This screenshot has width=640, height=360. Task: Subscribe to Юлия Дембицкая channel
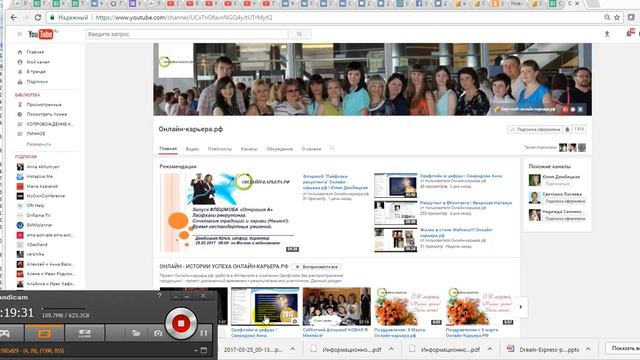coord(558,184)
